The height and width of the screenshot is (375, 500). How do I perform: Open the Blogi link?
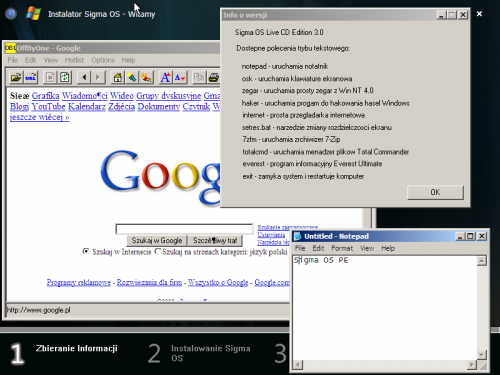click(x=19, y=107)
